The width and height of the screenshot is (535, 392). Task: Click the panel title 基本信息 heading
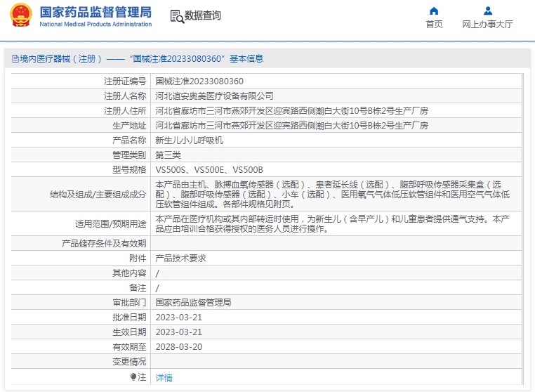click(246, 59)
